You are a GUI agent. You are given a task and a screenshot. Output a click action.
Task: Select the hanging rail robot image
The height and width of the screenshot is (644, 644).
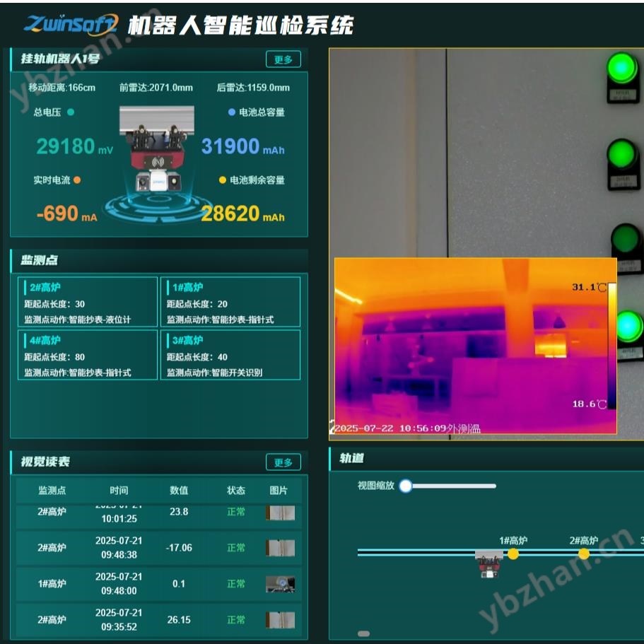coord(158,149)
